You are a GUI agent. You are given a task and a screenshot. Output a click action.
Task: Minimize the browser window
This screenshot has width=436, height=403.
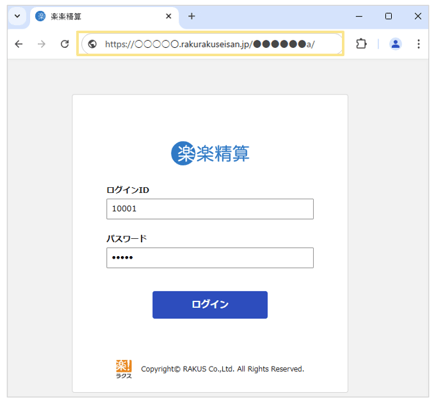359,16
